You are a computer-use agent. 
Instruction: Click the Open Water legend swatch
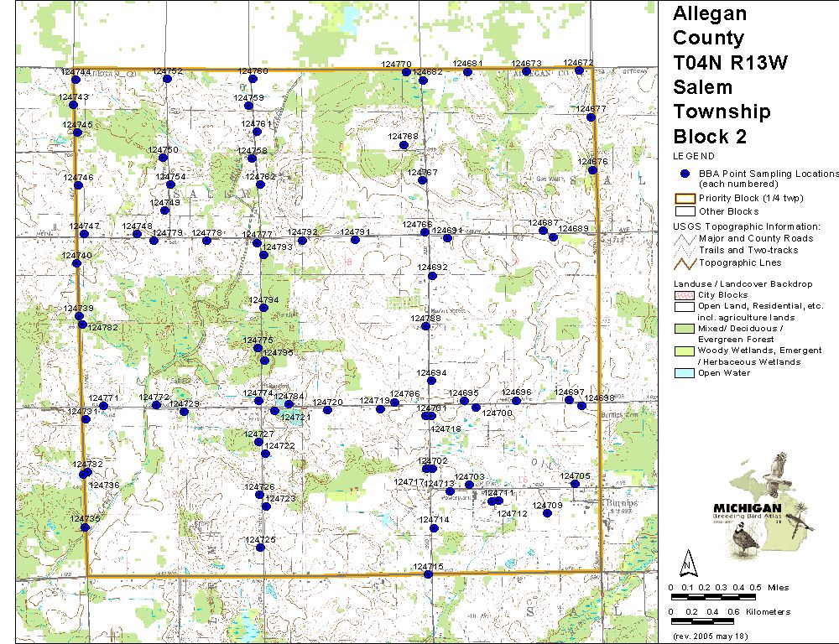coord(685,373)
